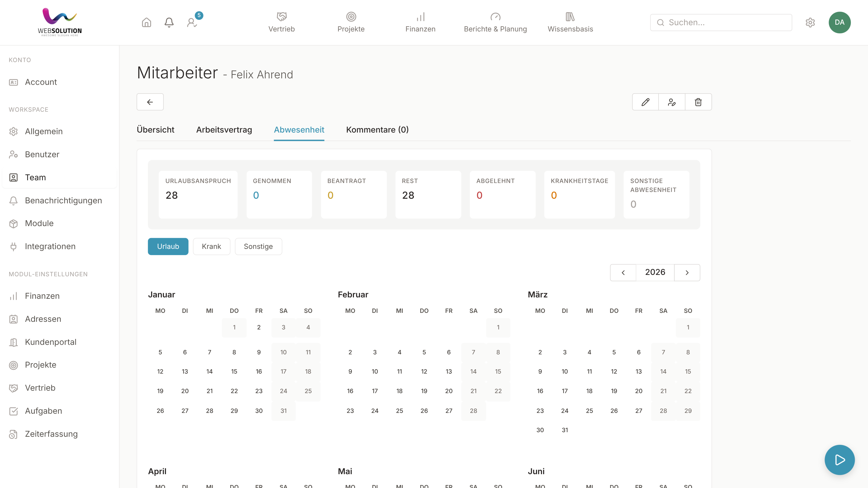868x488 pixels.
Task: Open the Projekte module in top navigation
Action: (351, 22)
